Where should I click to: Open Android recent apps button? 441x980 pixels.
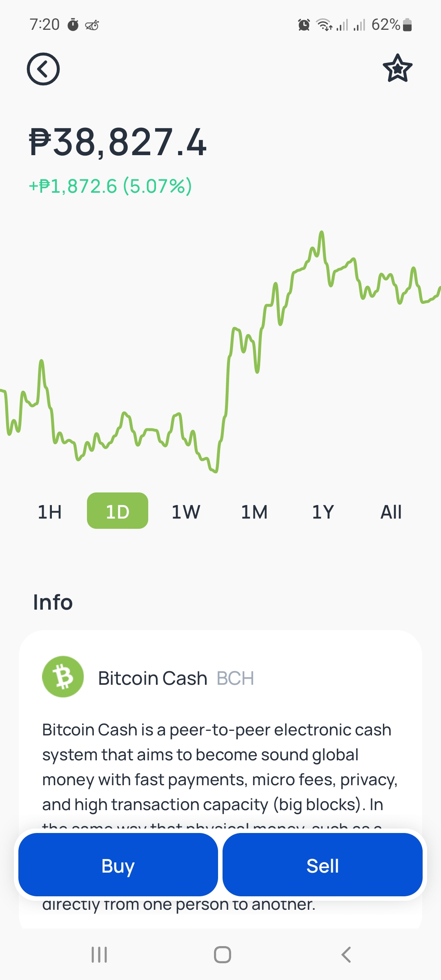coord(99,955)
